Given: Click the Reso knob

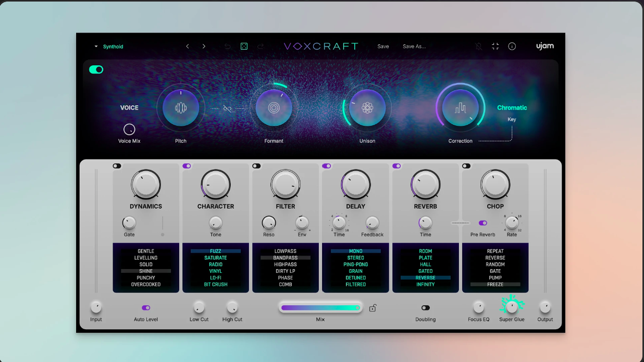Looking at the screenshot, I should click(x=269, y=223).
